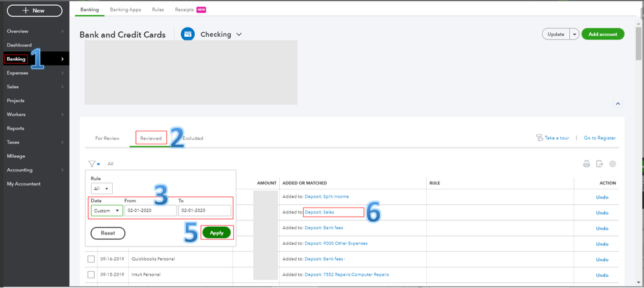Select the Reviewed tab
The height and width of the screenshot is (288, 644).
(151, 139)
